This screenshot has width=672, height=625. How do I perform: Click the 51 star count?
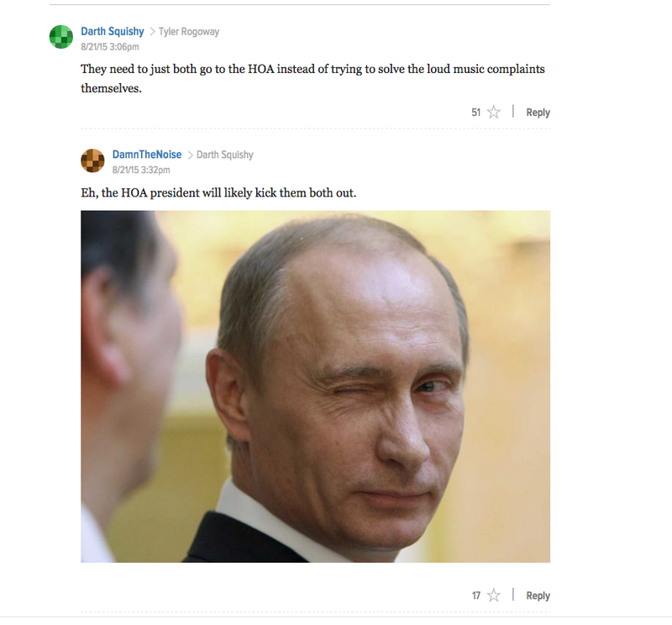(x=475, y=113)
